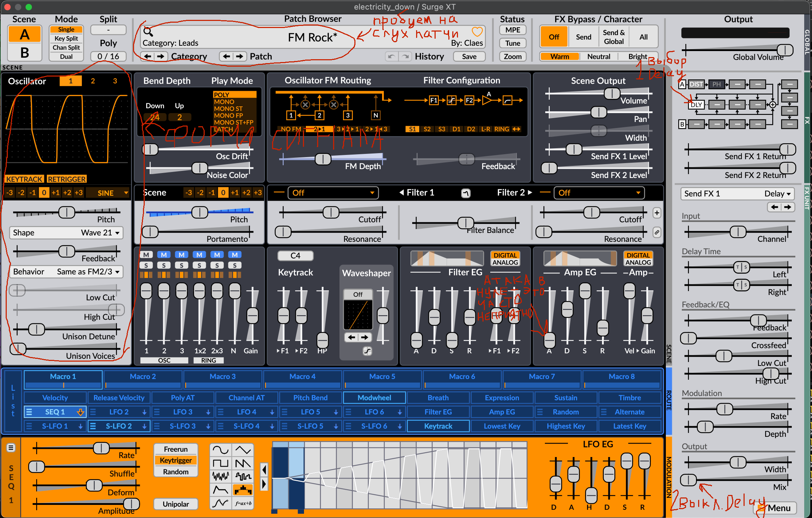Image resolution: width=812 pixels, height=518 pixels.
Task: Click the patch search magnifier icon
Action: pos(148,32)
